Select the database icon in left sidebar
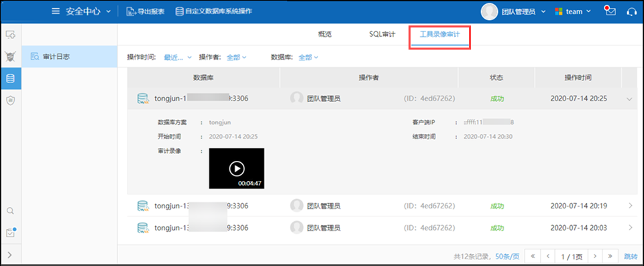 pyautogui.click(x=11, y=78)
